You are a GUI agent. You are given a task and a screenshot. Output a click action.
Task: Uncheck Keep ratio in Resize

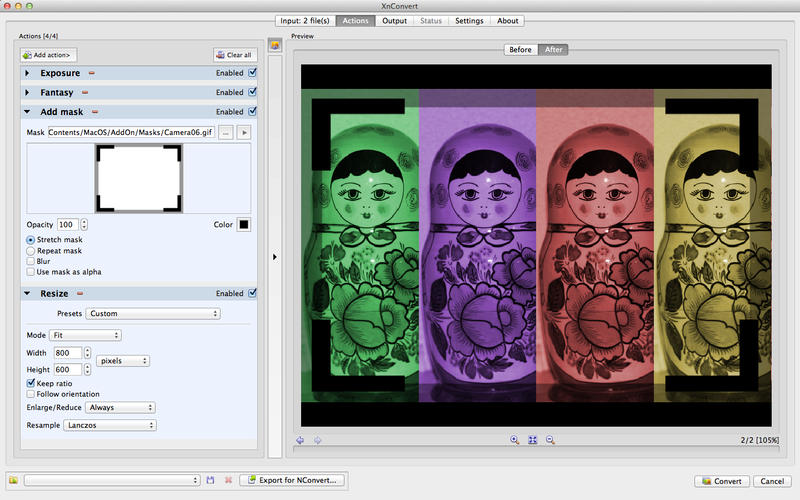[30, 383]
